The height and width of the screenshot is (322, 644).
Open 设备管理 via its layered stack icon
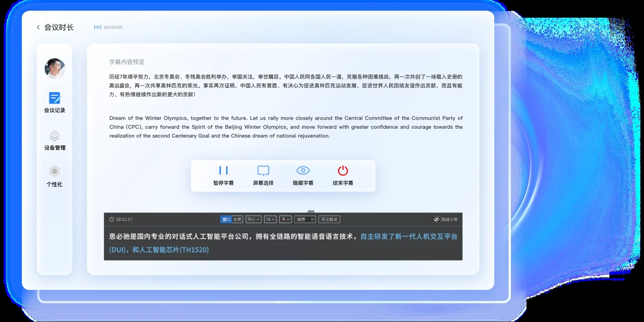(x=54, y=135)
